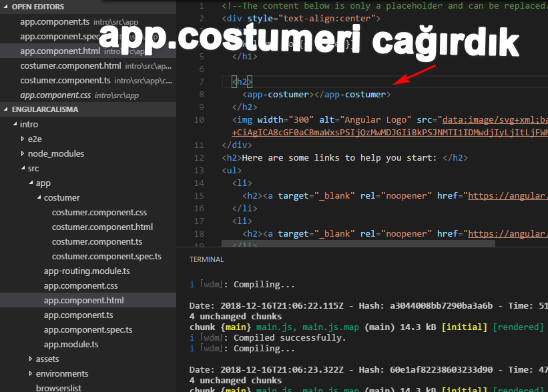Open app.component.css in Open Editors list

88,95
